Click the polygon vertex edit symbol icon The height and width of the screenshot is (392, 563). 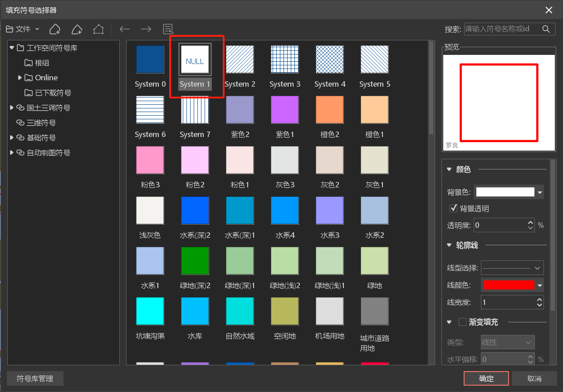coord(98,29)
